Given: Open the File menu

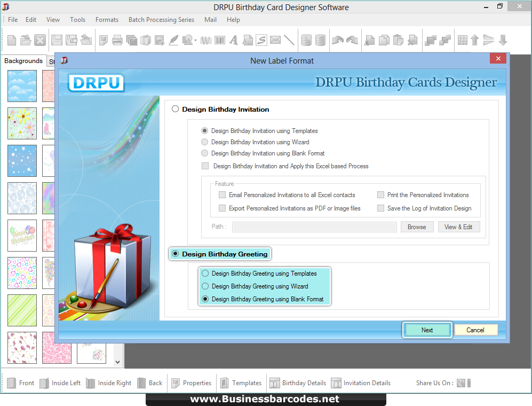Looking at the screenshot, I should pyautogui.click(x=13, y=20).
